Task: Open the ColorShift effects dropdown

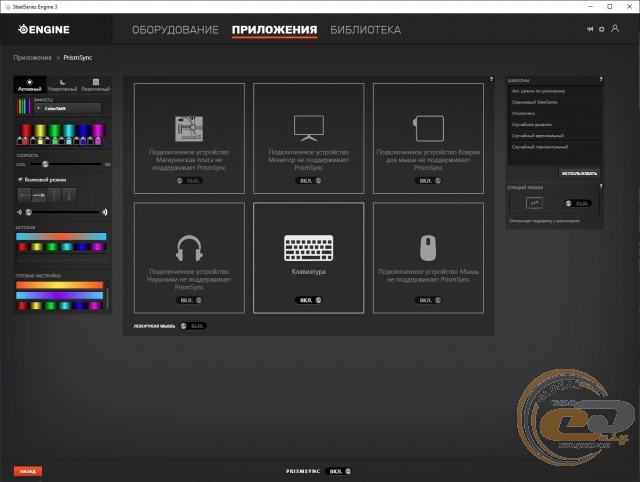Action: tap(68, 108)
